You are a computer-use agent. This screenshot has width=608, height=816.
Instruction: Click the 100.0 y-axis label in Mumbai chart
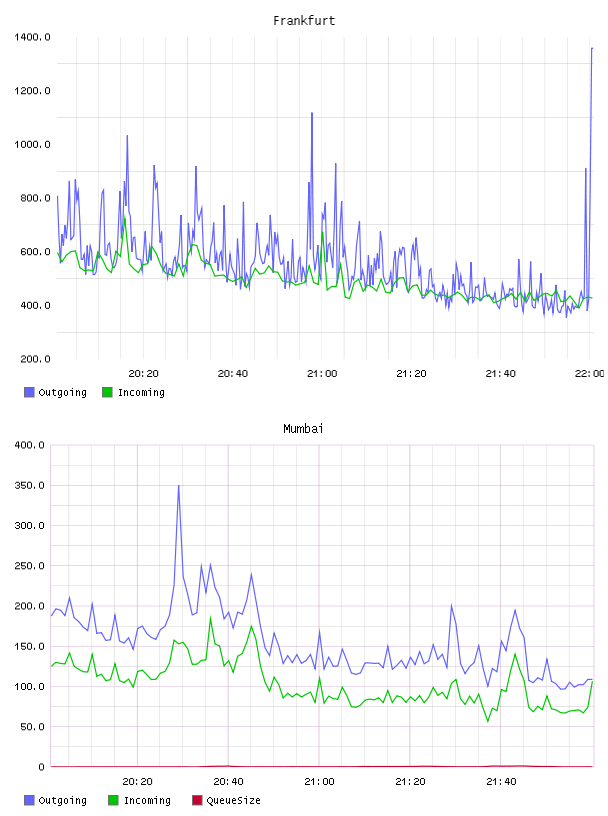[30, 686]
